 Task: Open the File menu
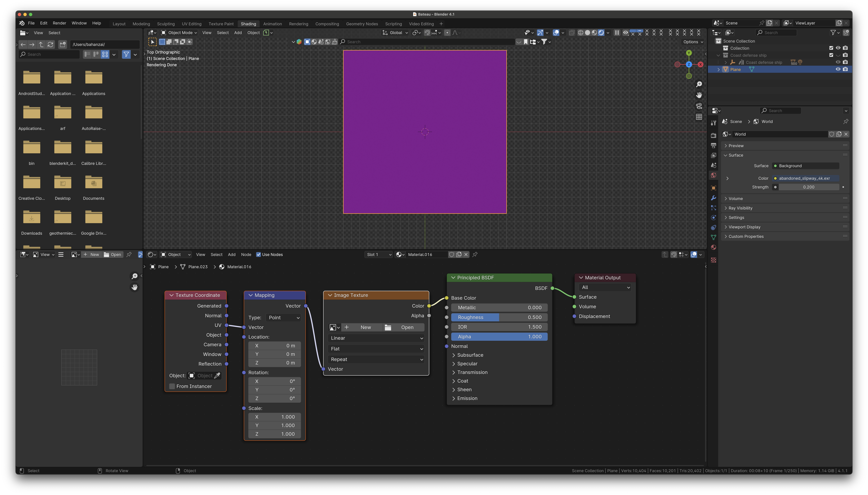pyautogui.click(x=31, y=23)
